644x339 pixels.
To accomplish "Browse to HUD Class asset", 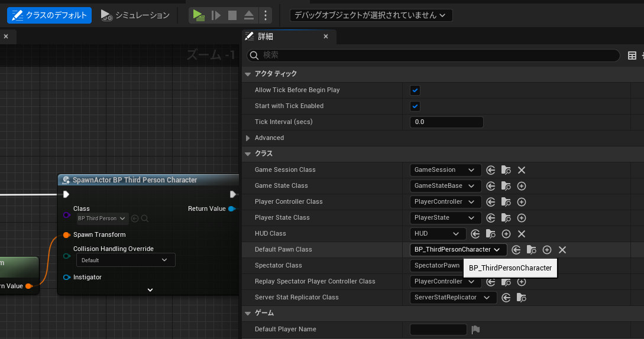I will coord(491,234).
